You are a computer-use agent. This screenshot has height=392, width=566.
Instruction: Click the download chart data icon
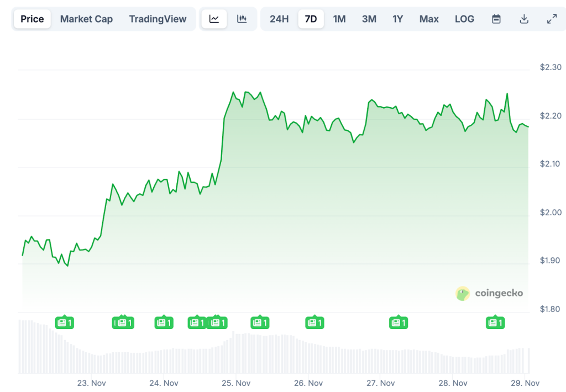[x=524, y=19]
